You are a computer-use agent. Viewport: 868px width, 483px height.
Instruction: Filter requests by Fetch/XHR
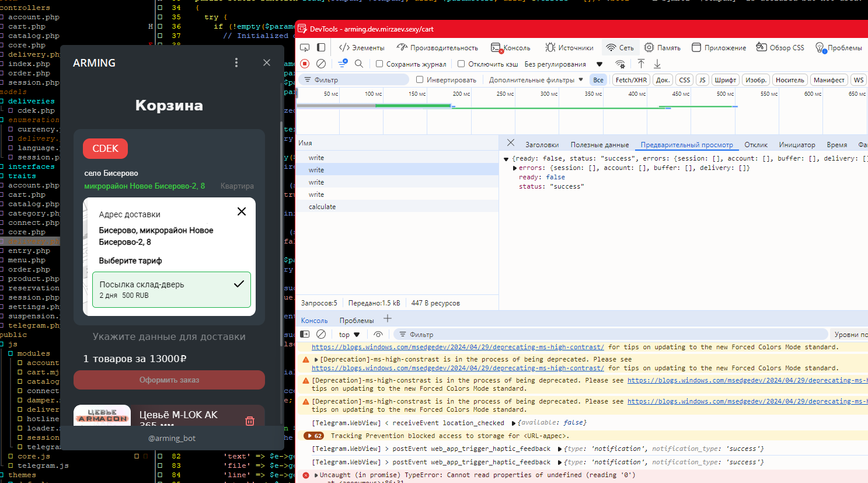[x=631, y=80]
